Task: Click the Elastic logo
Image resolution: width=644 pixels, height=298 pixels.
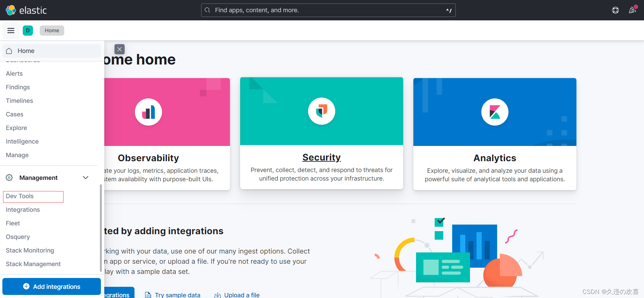Action: 26,10
